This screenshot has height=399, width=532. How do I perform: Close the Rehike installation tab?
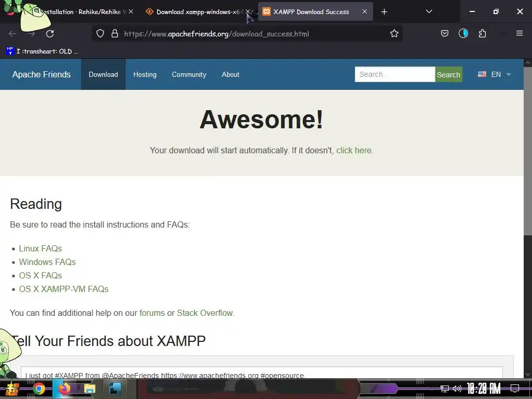[131, 11]
